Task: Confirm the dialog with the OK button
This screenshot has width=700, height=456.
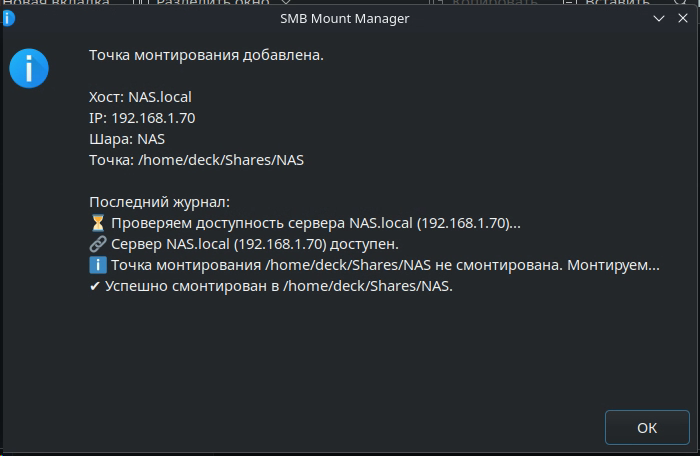Action: (x=647, y=427)
